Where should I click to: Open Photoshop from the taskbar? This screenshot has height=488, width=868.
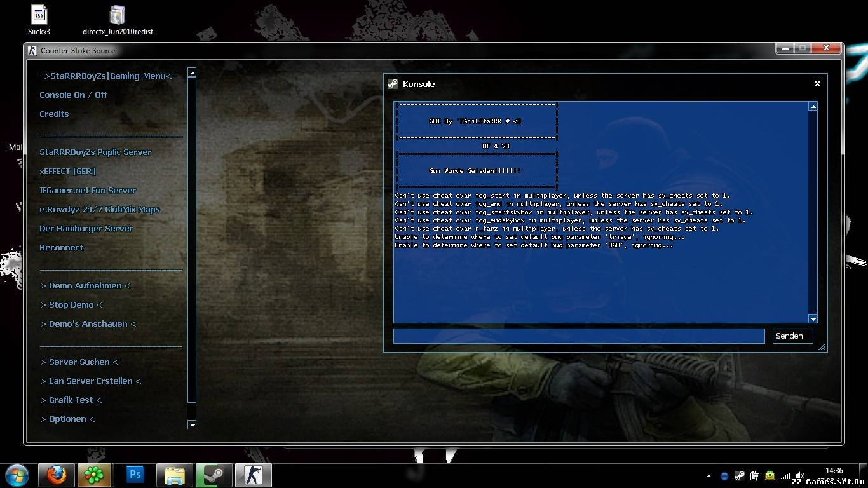[x=135, y=475]
